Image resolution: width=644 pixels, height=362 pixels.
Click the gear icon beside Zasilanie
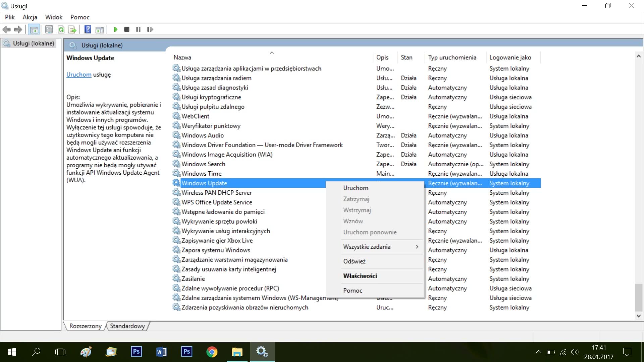[176, 279]
